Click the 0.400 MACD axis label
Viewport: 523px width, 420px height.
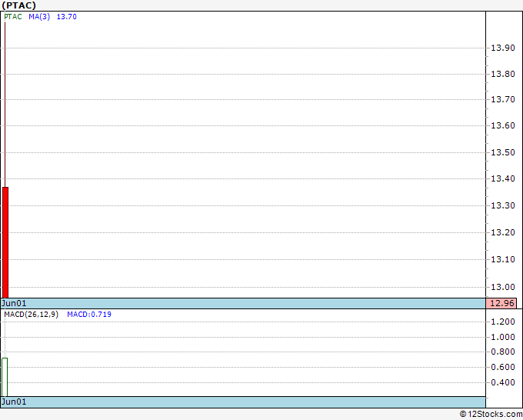(x=503, y=382)
